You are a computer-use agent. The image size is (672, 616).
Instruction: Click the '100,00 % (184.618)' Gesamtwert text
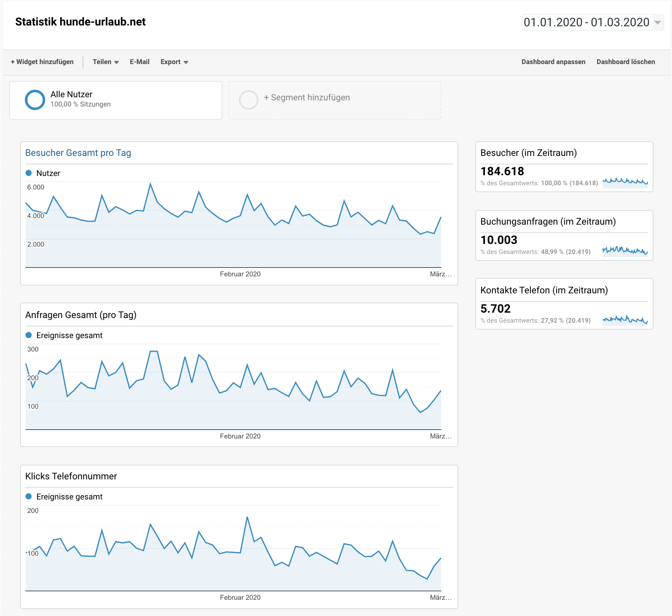(569, 183)
